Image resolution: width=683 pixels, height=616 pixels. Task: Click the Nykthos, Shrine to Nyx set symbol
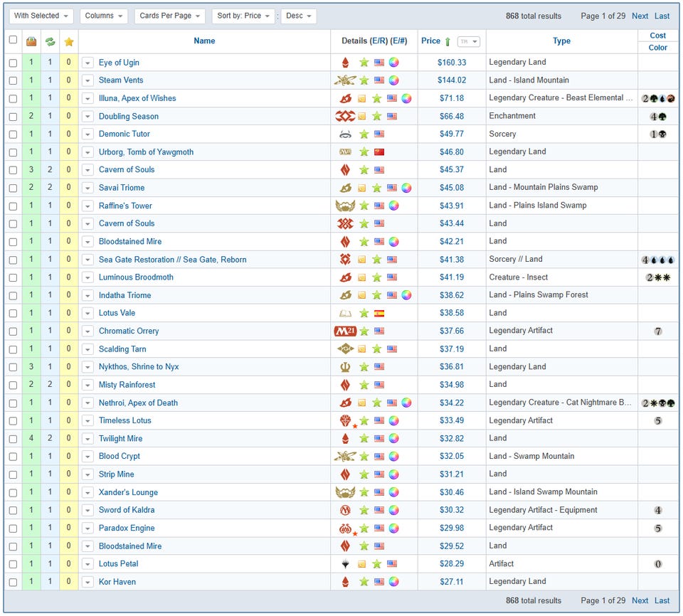pyautogui.click(x=346, y=367)
